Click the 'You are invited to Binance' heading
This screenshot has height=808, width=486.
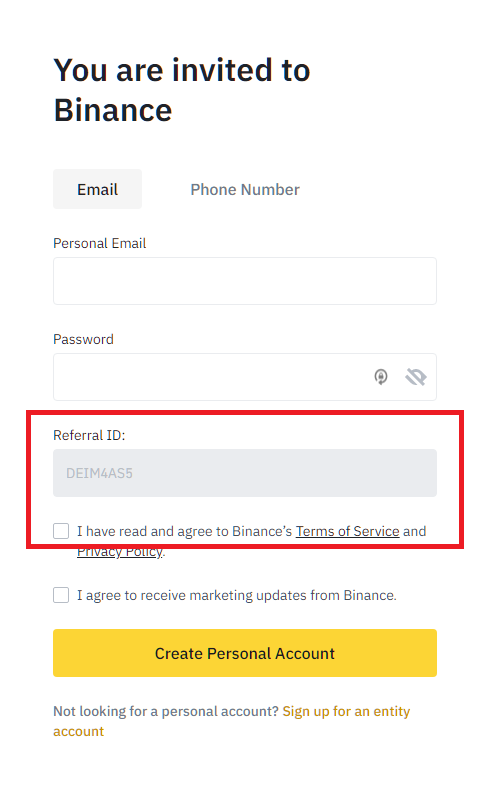[182, 90]
